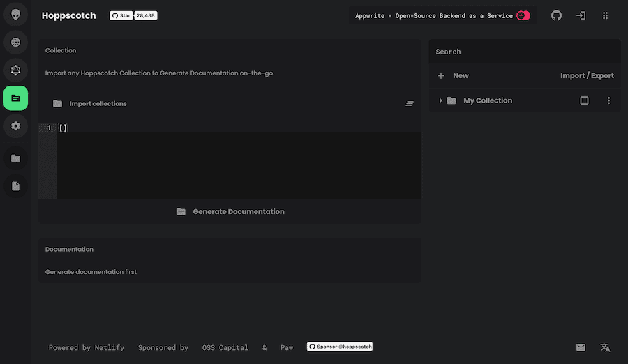Expand the My Collection tree arrow
Screen dimensions: 628x364
pyautogui.click(x=441, y=100)
